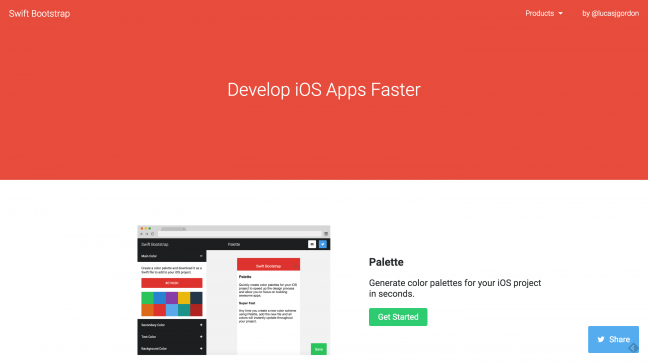
Task: Click the green Get Started button
Action: (x=398, y=317)
